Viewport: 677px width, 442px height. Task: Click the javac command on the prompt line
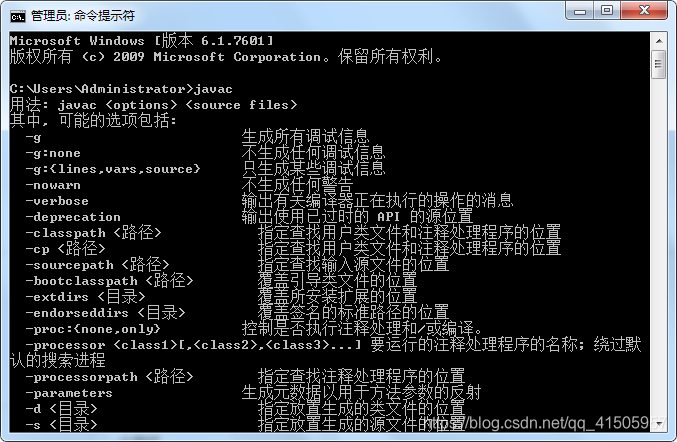point(213,89)
